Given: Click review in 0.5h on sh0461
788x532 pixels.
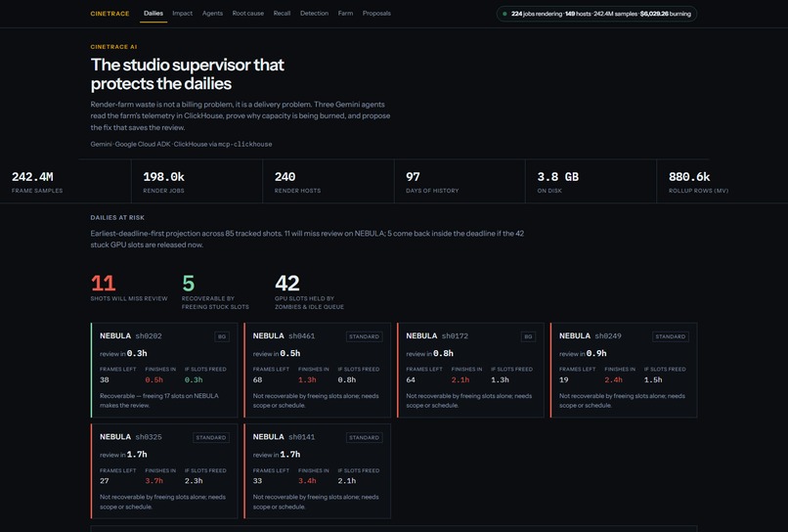Looking at the screenshot, I should (277, 353).
